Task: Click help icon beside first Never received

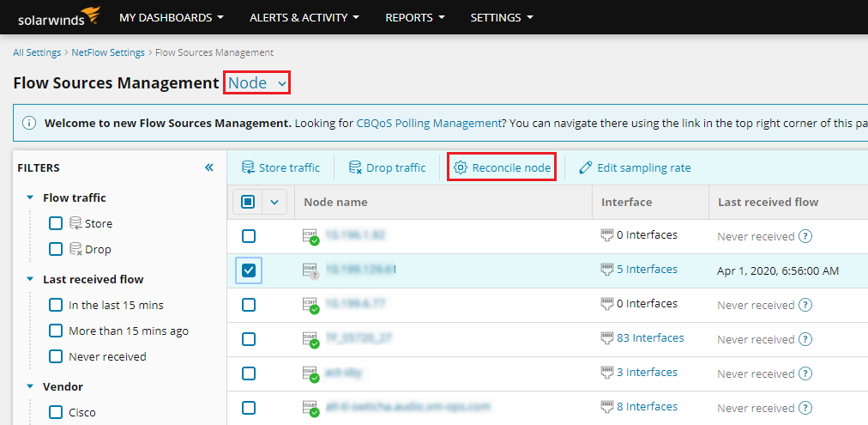Action: pos(805,236)
